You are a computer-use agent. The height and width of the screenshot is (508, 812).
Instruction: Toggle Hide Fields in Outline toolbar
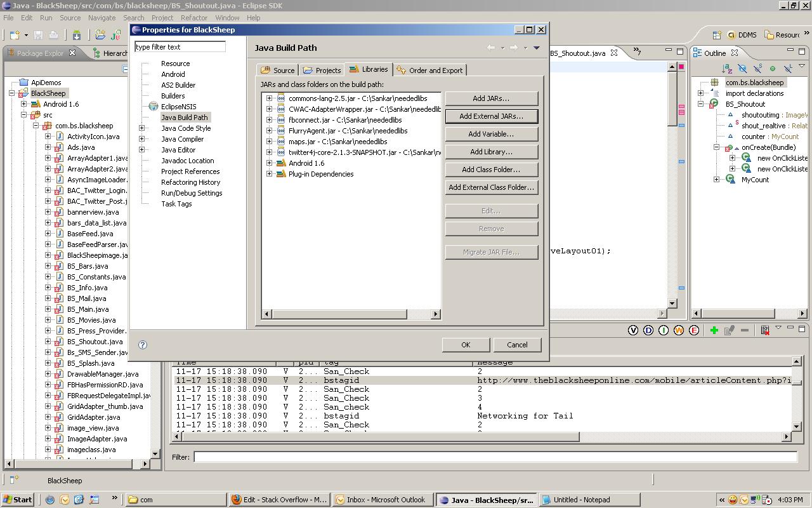pos(742,68)
